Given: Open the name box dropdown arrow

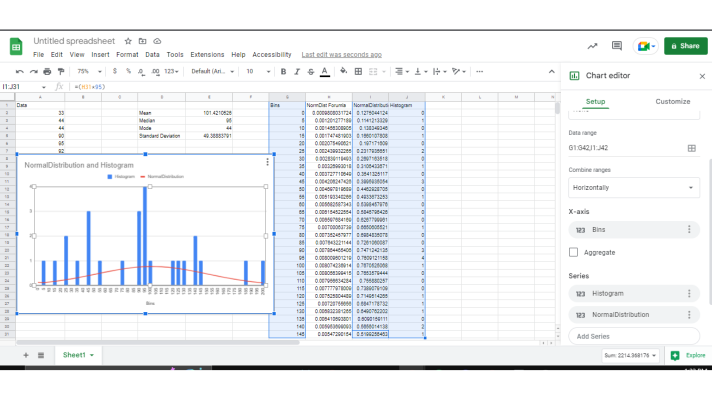Looking at the screenshot, I should click(44, 87).
